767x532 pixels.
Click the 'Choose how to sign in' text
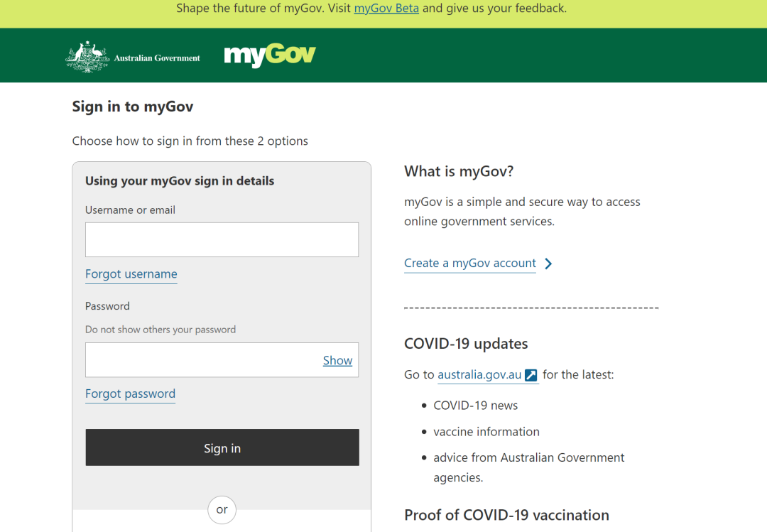click(190, 141)
